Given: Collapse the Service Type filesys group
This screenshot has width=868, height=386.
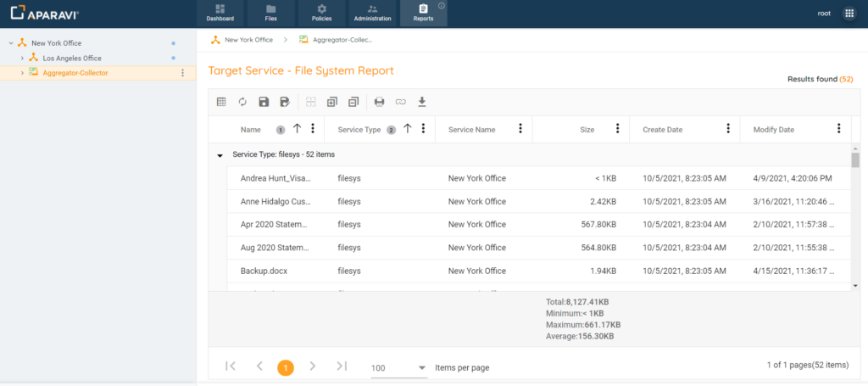Looking at the screenshot, I should 220,155.
